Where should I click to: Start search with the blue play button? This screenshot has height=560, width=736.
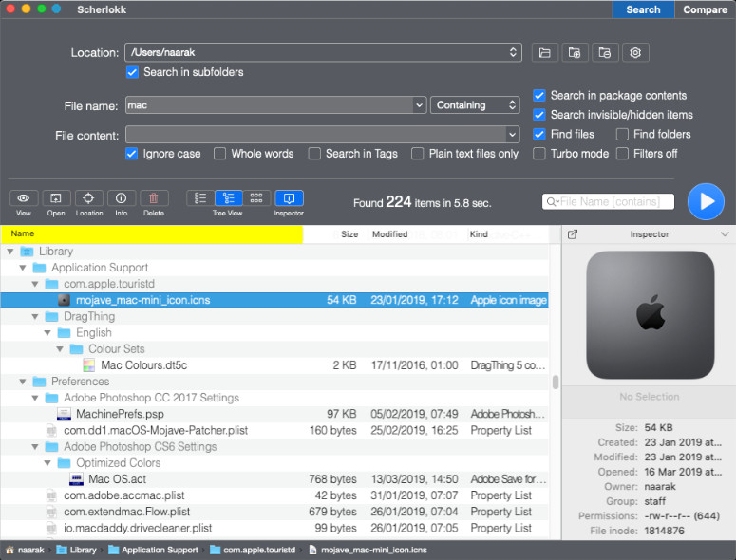[706, 201]
